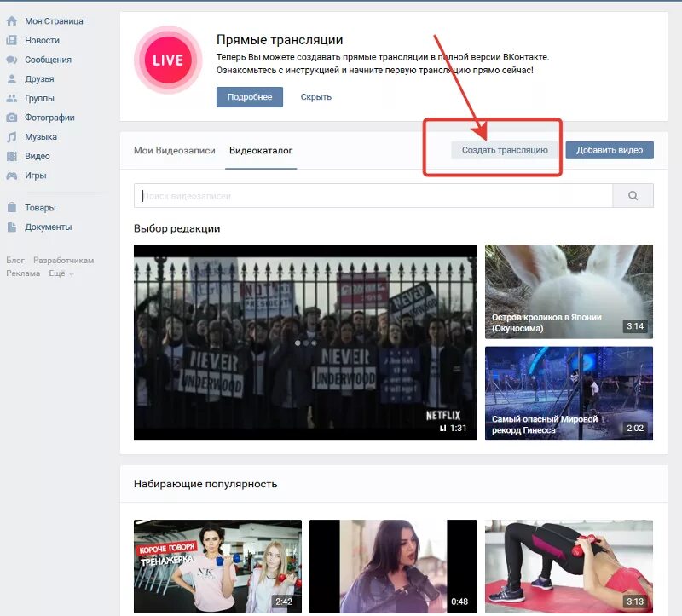Click the Создать трансляцию button
The height and width of the screenshot is (616, 682).
pos(505,150)
